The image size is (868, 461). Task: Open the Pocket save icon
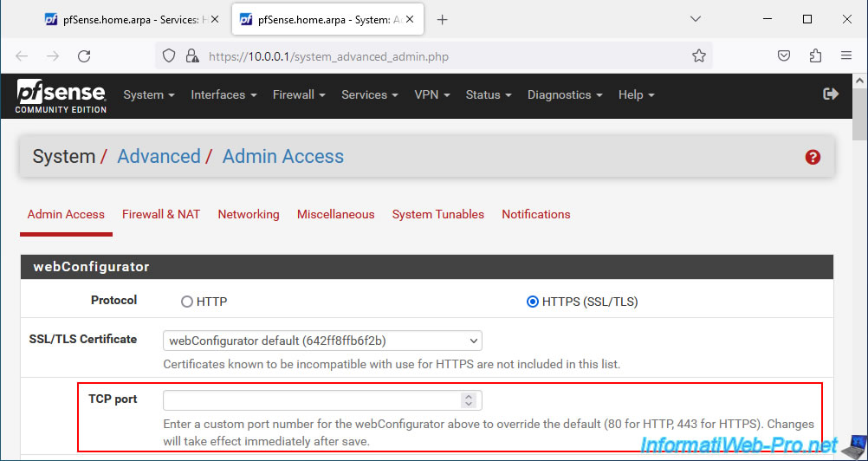784,56
